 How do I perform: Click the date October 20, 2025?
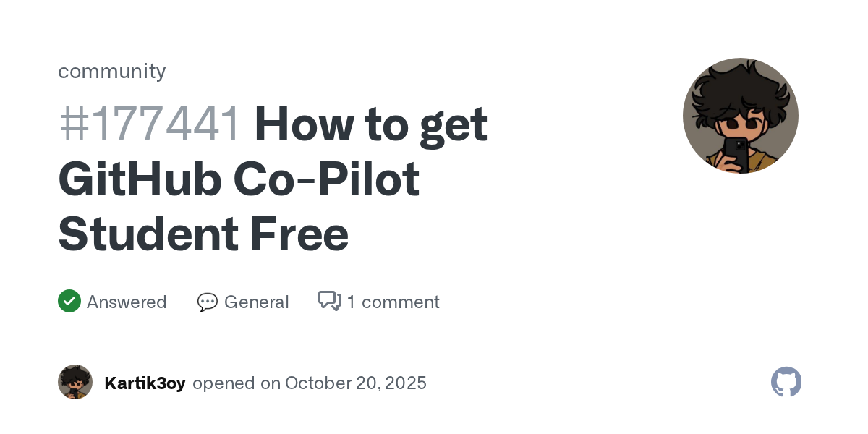pyautogui.click(x=355, y=383)
